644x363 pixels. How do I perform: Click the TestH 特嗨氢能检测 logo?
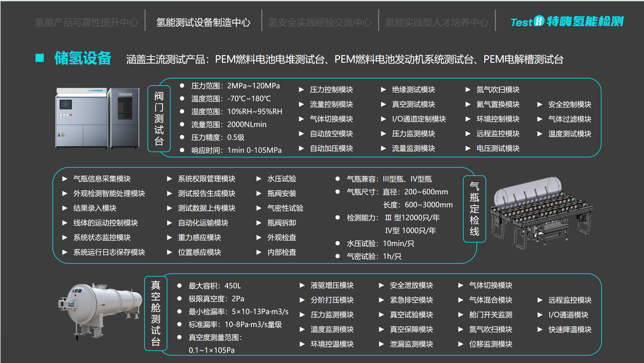click(567, 22)
